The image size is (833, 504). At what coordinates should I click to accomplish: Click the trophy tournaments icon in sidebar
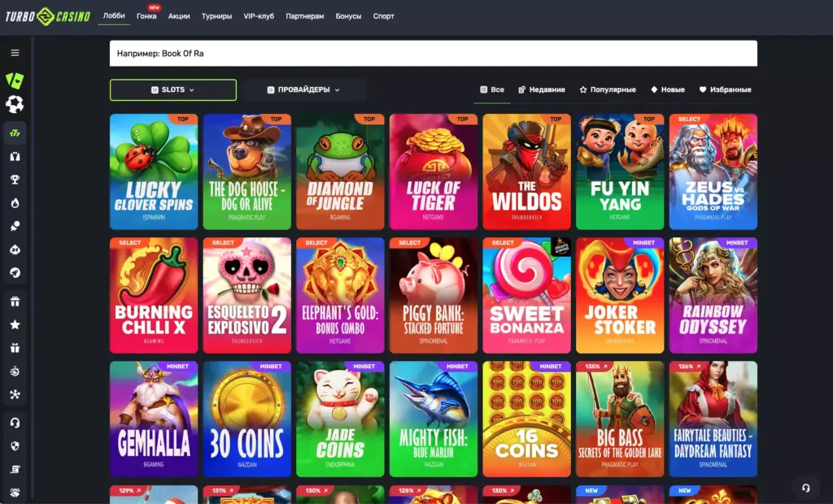click(x=14, y=178)
